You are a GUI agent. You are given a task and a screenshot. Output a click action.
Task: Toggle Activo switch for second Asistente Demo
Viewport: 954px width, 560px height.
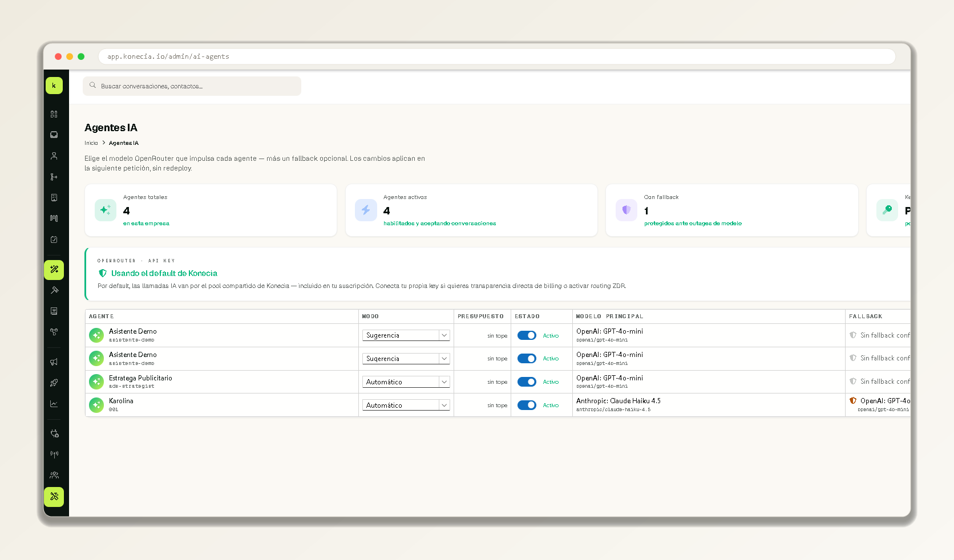pos(527,359)
